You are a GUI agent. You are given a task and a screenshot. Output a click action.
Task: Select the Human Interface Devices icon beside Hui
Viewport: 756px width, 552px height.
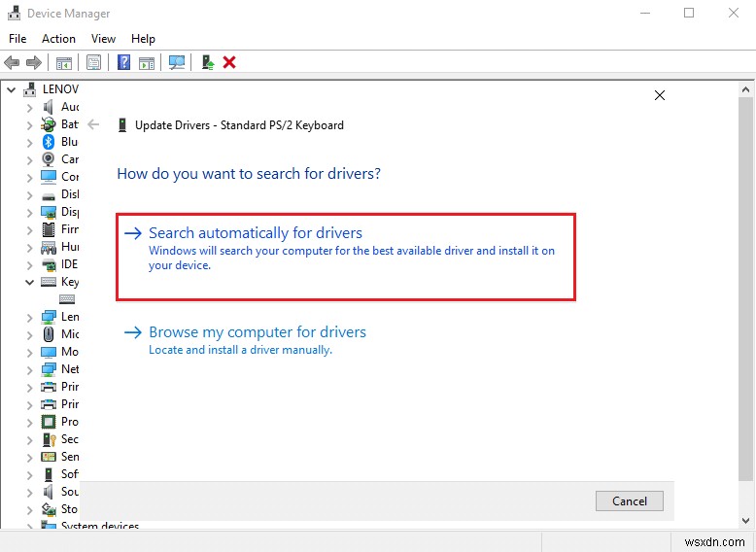(49, 248)
